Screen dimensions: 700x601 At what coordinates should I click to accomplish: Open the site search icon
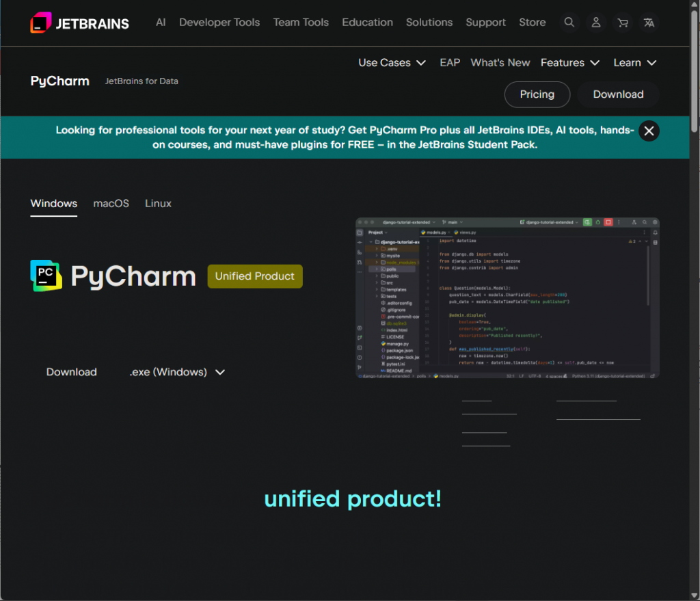569,23
